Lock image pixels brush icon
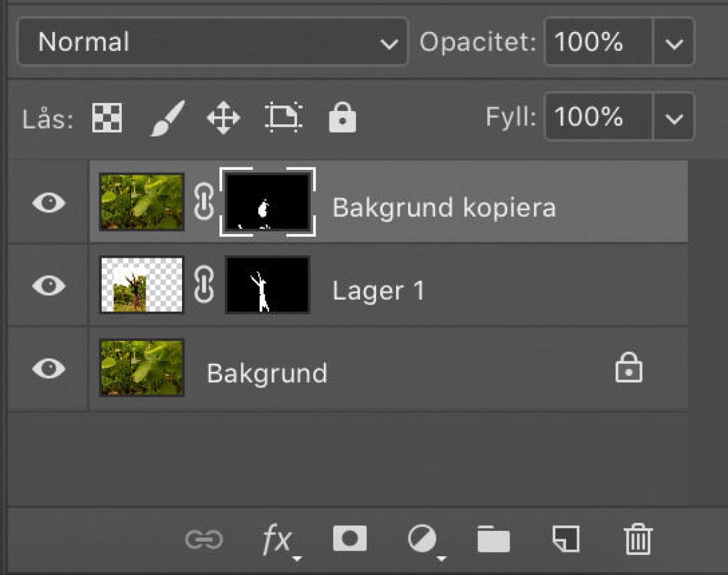 (167, 118)
